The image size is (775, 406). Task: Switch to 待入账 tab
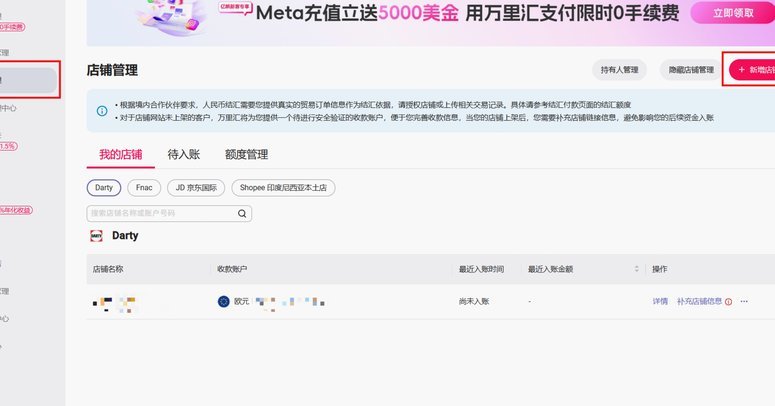pos(183,154)
